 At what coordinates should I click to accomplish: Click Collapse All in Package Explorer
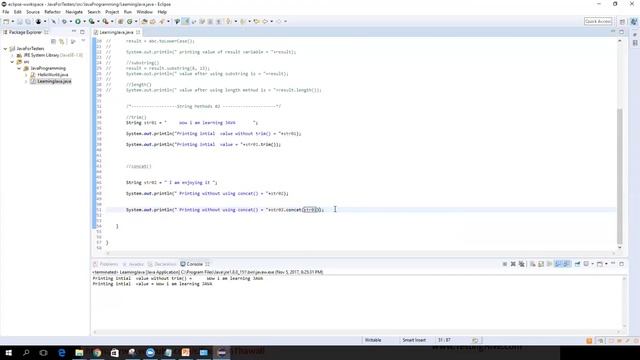tap(53, 41)
